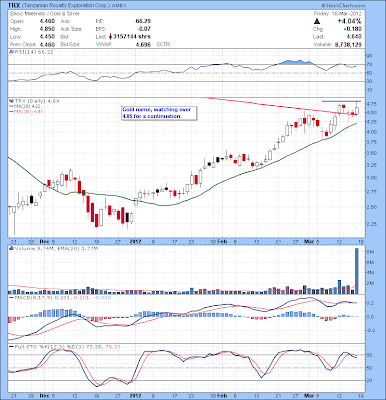The height and width of the screenshot is (400, 386).
Task: Click the Chg value +0.180
Action: [x=353, y=29]
